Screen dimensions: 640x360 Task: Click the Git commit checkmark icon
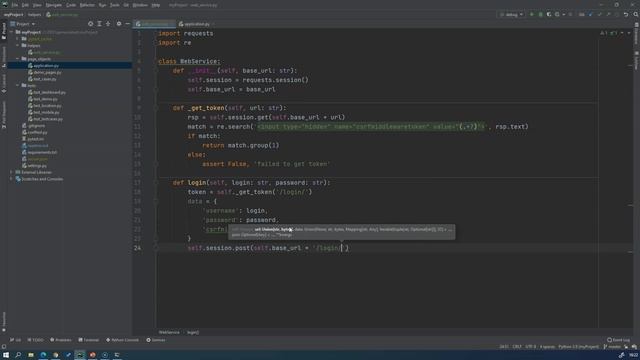click(599, 15)
